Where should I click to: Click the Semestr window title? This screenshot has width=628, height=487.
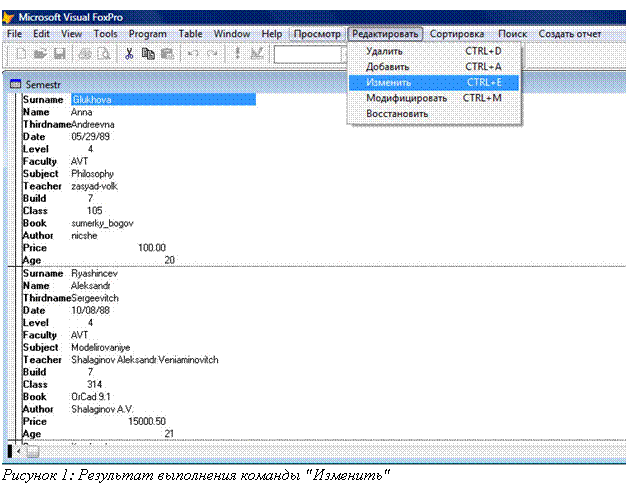43,85
